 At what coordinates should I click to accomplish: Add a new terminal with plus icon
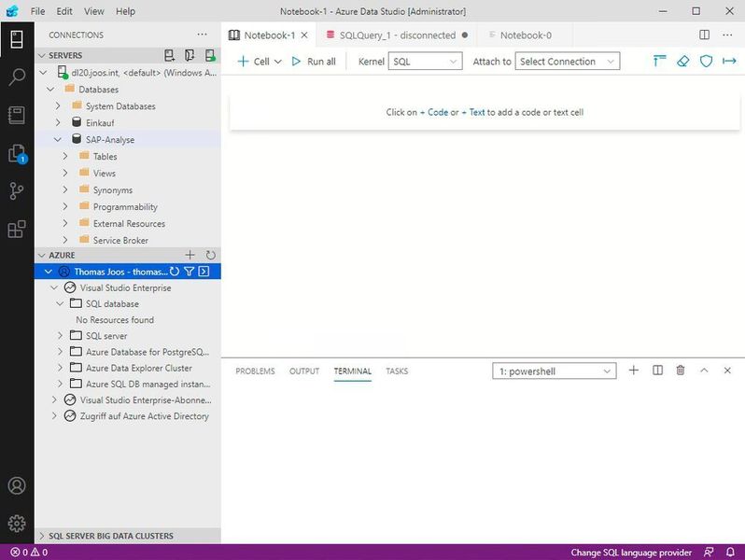click(633, 370)
